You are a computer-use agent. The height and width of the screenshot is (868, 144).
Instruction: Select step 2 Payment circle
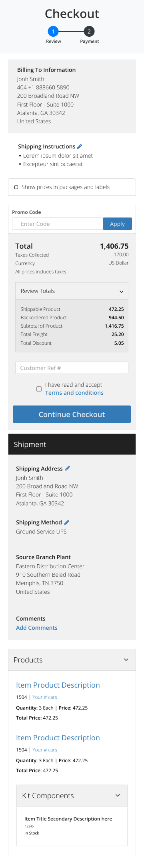click(89, 31)
